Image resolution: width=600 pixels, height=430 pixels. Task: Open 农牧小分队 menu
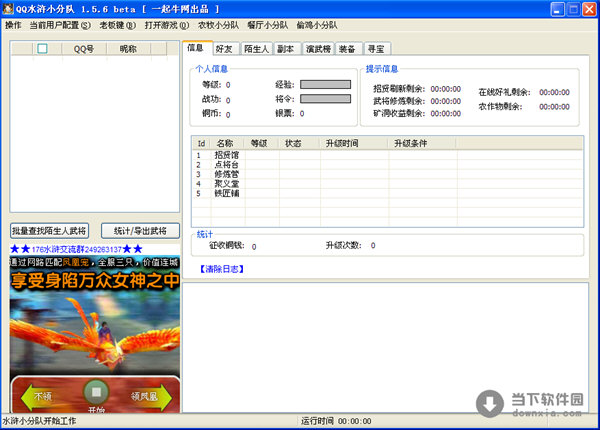point(218,25)
